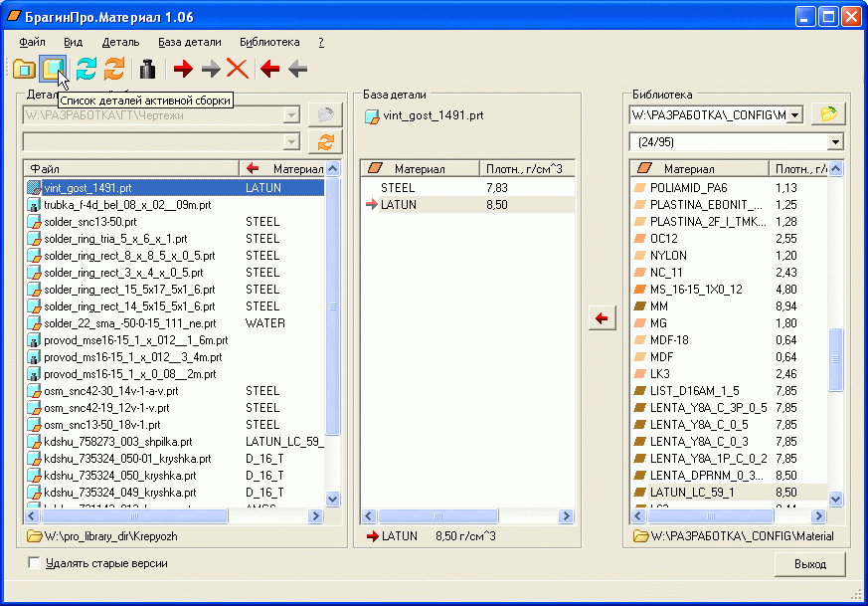Viewport: 868px width, 606px height.
Task: Open Библиотека menu
Action: [x=269, y=42]
